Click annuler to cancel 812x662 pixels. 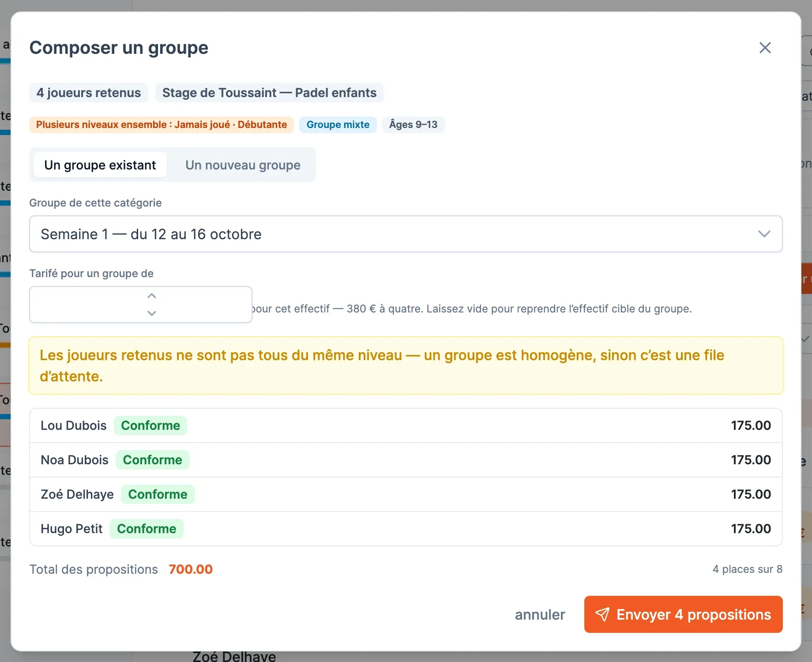coord(540,614)
